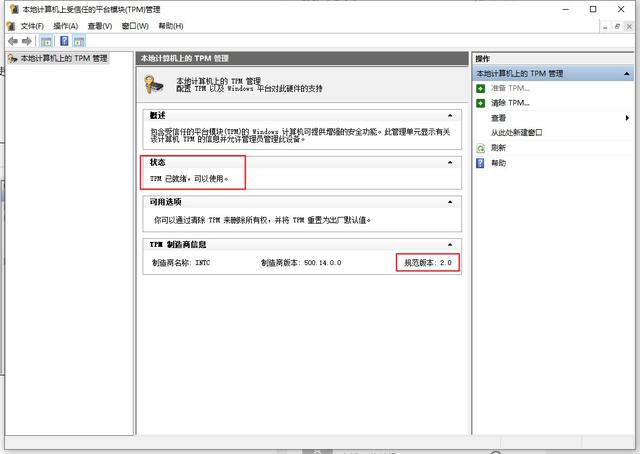The width and height of the screenshot is (640, 454).
Task: Click the 可用选项 description text
Action: [262, 220]
